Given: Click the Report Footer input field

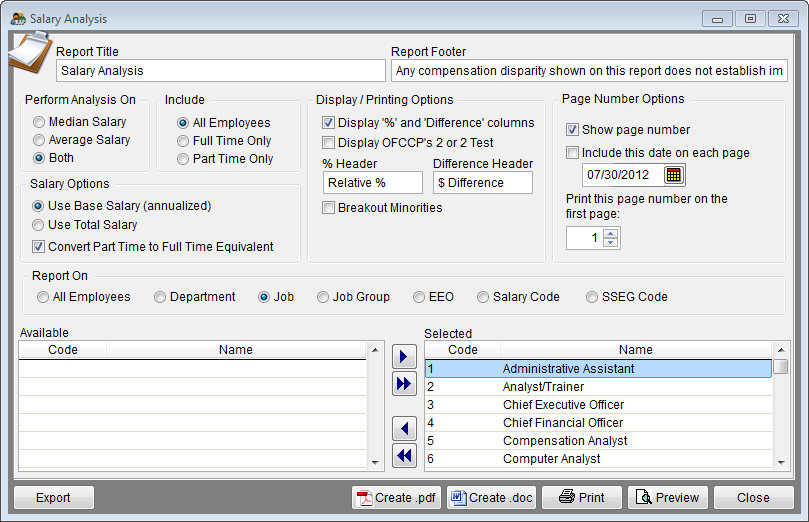Looking at the screenshot, I should click(589, 71).
